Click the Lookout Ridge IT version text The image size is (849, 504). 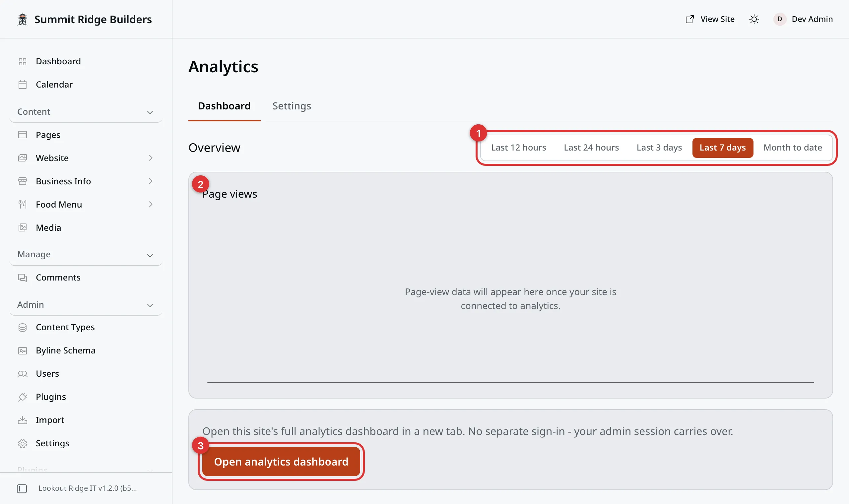click(x=88, y=488)
